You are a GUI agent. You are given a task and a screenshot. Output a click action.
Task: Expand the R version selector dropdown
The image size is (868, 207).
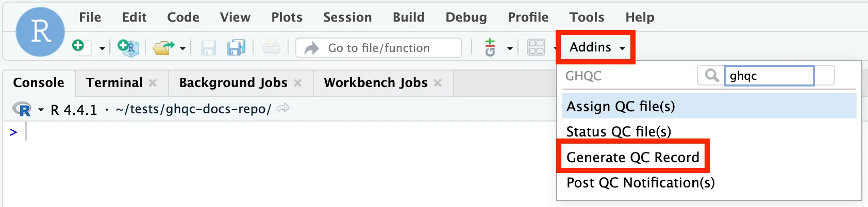[x=41, y=110]
